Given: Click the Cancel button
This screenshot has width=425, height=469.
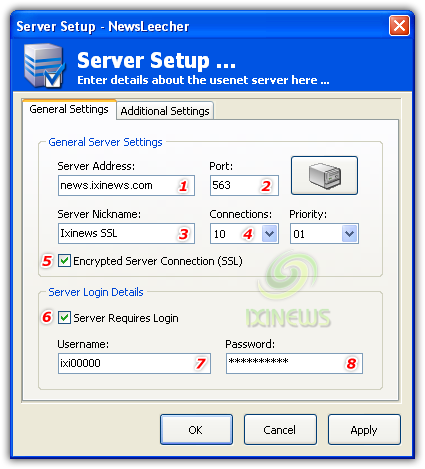Looking at the screenshot, I should (280, 430).
